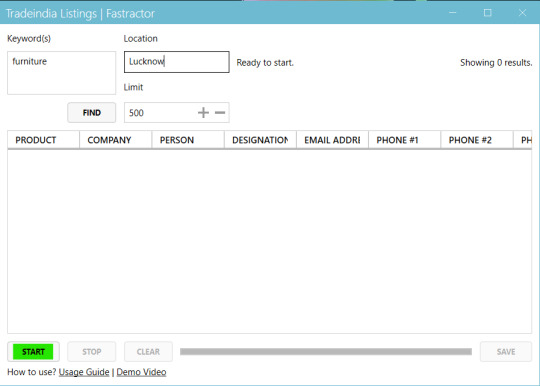Focus the Keyword(s) box containing furniture

(62, 73)
